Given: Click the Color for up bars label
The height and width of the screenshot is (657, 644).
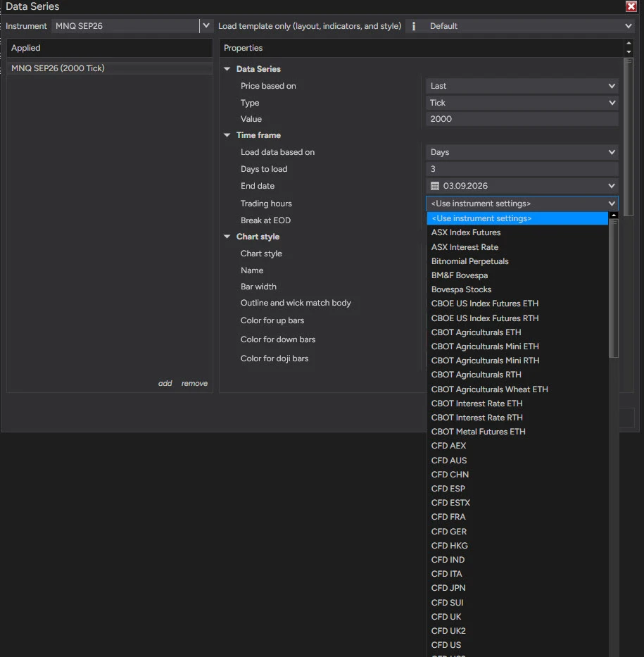Looking at the screenshot, I should pos(272,320).
